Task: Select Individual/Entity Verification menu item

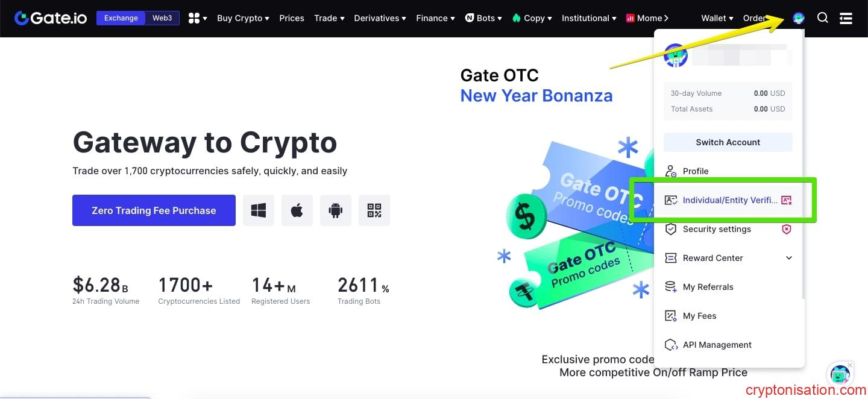Action: pyautogui.click(x=729, y=200)
